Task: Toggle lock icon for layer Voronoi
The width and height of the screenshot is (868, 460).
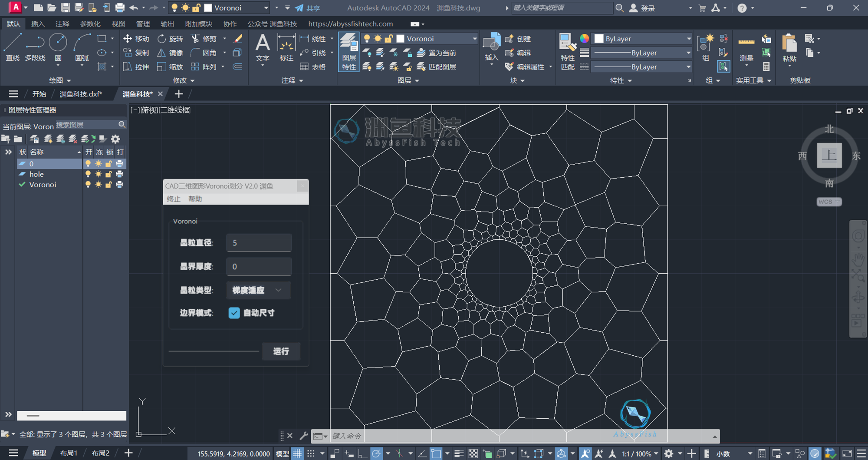Action: pyautogui.click(x=108, y=185)
